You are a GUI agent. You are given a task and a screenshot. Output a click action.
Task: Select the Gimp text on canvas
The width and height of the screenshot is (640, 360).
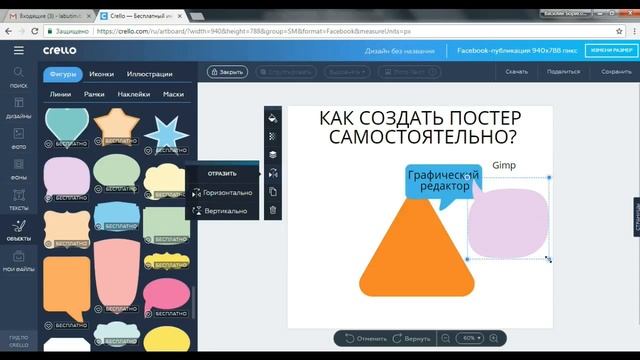pos(504,165)
